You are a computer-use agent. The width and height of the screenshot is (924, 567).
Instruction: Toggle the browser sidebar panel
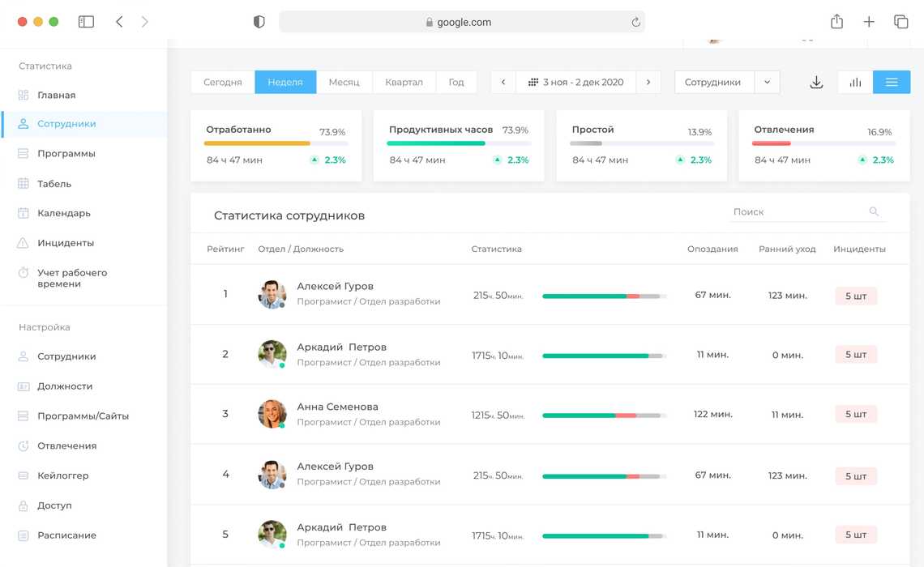86,22
